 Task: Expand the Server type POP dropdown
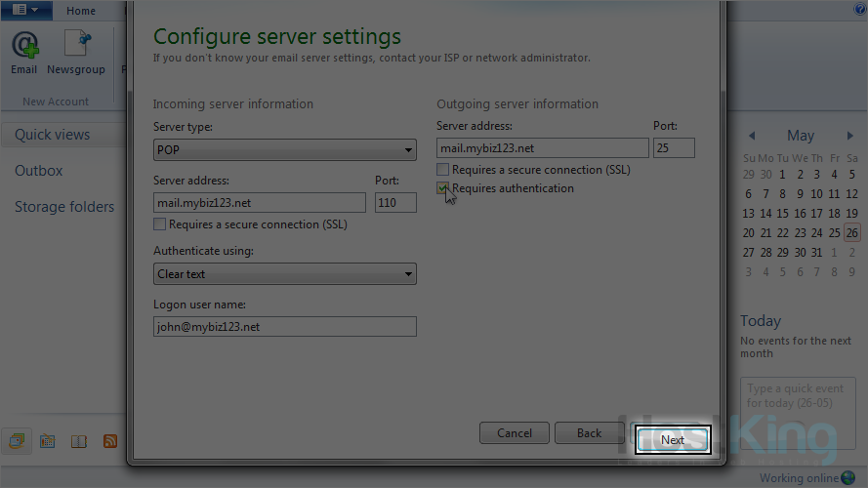[285, 150]
